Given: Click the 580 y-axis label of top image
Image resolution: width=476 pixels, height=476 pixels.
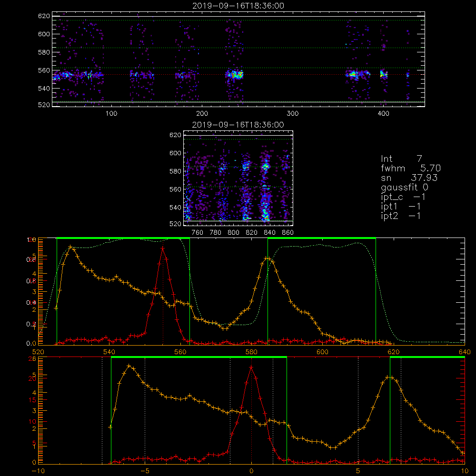Looking at the screenshot, I should 44,52.
